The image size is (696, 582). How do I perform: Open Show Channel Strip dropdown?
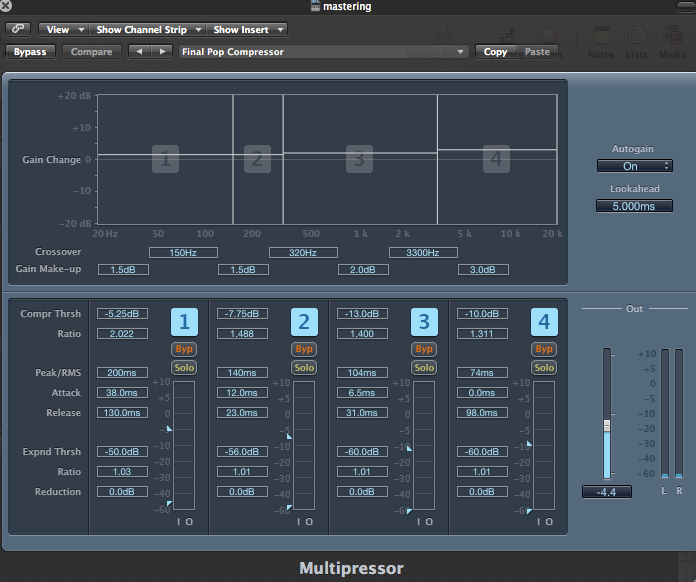pos(146,30)
